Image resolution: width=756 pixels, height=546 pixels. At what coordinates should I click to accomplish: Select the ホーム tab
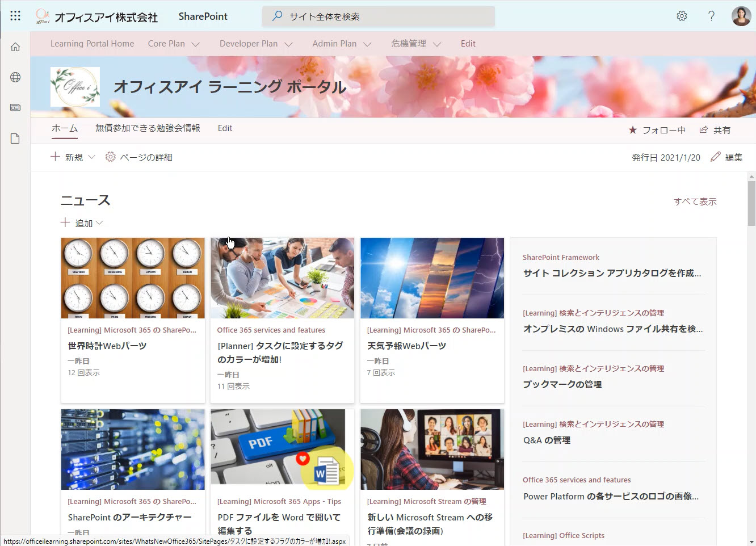[65, 128]
